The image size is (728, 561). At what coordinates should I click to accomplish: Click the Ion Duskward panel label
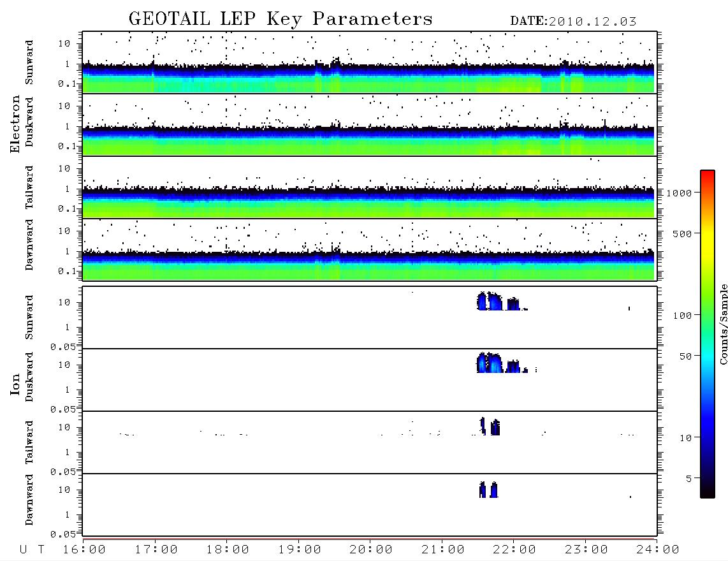coord(29,377)
